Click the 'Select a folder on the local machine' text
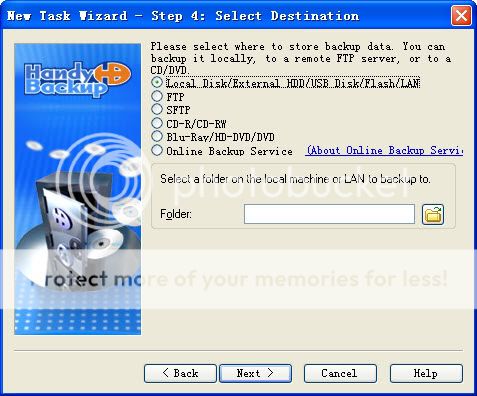This screenshot has width=477, height=396. 295,179
